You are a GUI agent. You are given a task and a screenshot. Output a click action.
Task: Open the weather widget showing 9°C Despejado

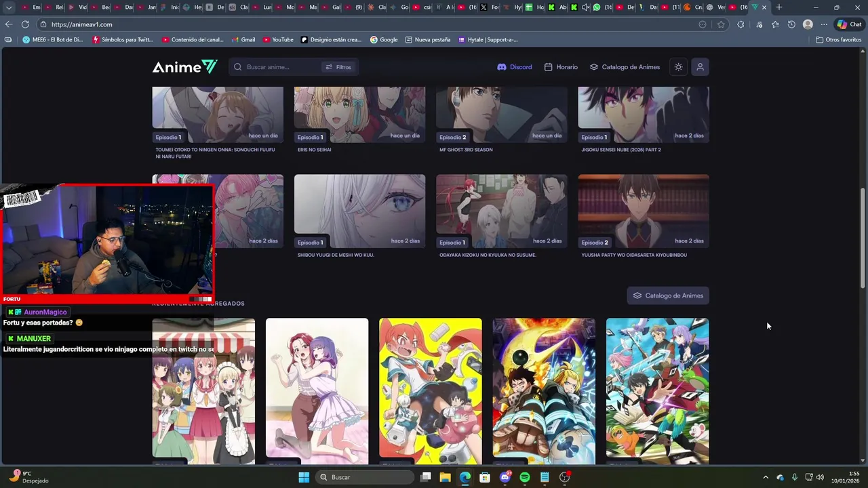[30, 476]
